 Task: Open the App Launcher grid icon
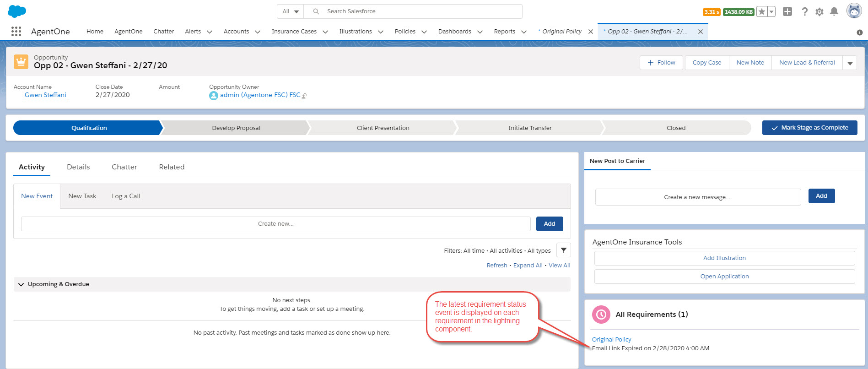tap(16, 31)
